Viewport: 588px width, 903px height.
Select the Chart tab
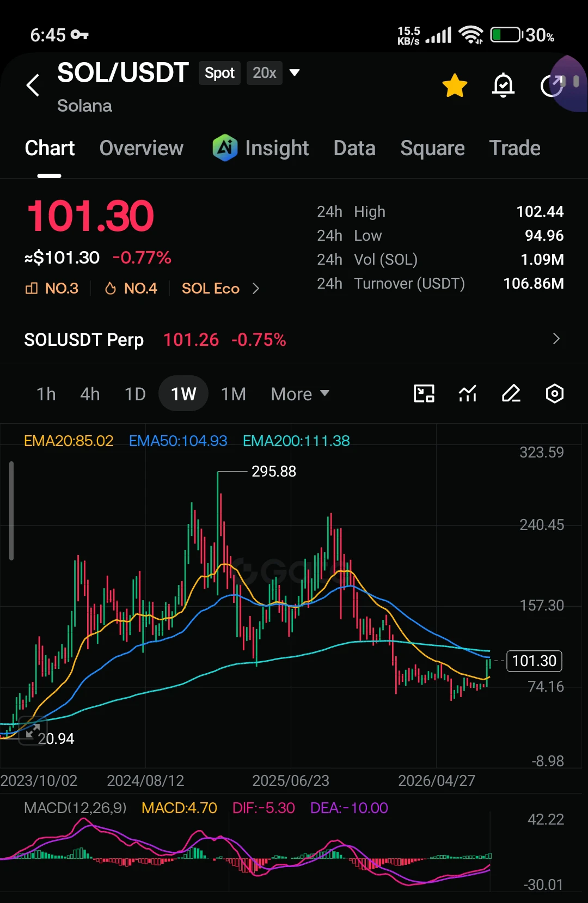click(x=50, y=148)
